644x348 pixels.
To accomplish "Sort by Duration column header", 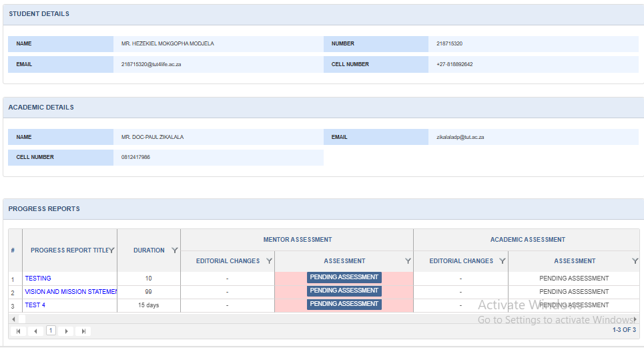I will (149, 250).
